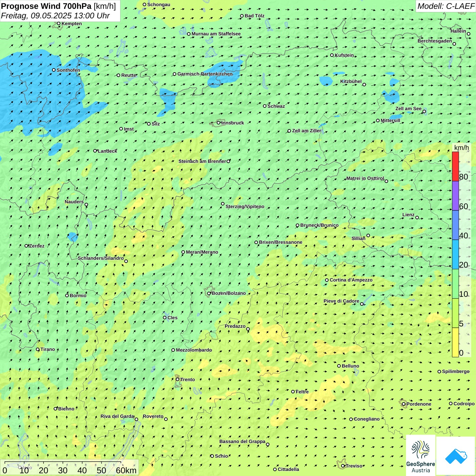
Task: Click the Mezzolombardo label
Action: 194,350
